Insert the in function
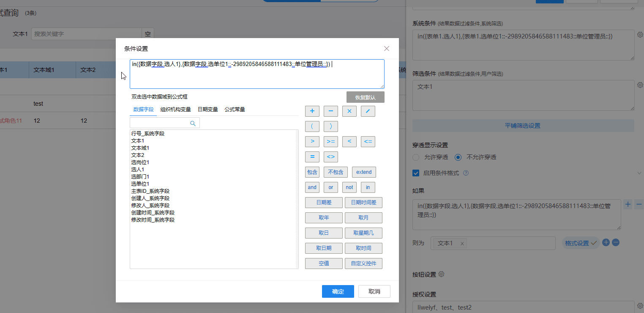Screen dimensions: 644x313 coord(368,187)
